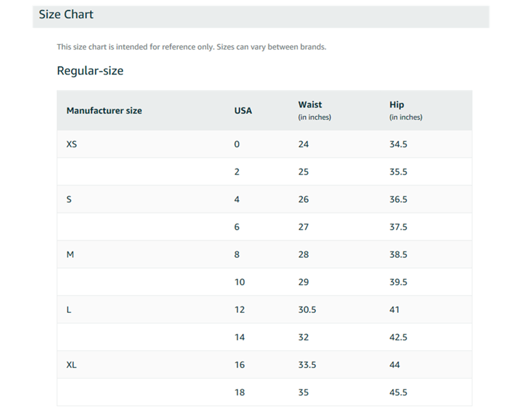Select waist value 25

pyautogui.click(x=304, y=172)
